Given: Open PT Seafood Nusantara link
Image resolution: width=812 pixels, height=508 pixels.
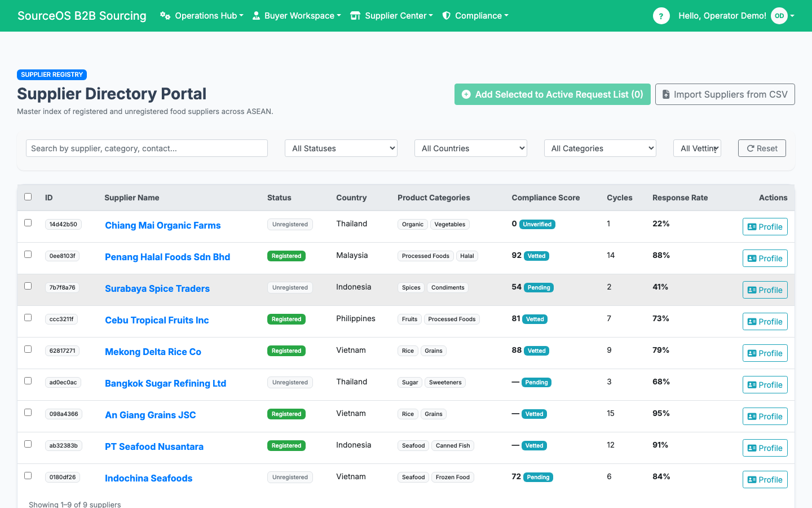Looking at the screenshot, I should [154, 446].
